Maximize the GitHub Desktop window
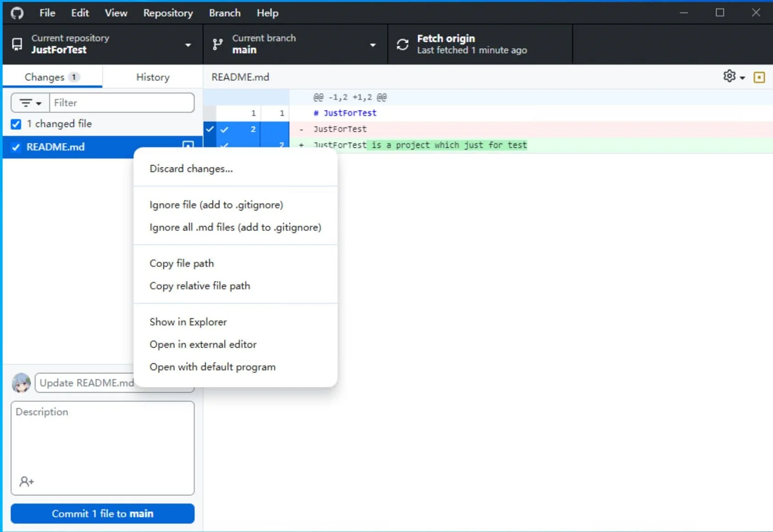773x532 pixels. (720, 13)
